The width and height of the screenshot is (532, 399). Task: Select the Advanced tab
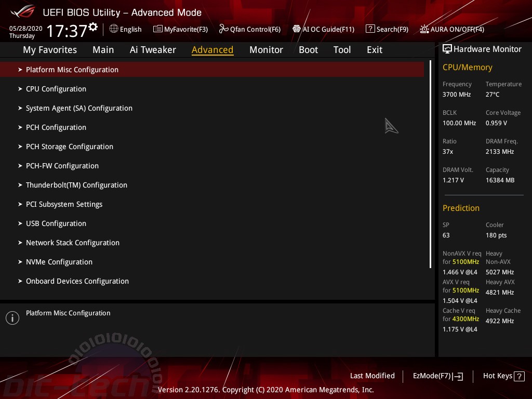point(212,50)
